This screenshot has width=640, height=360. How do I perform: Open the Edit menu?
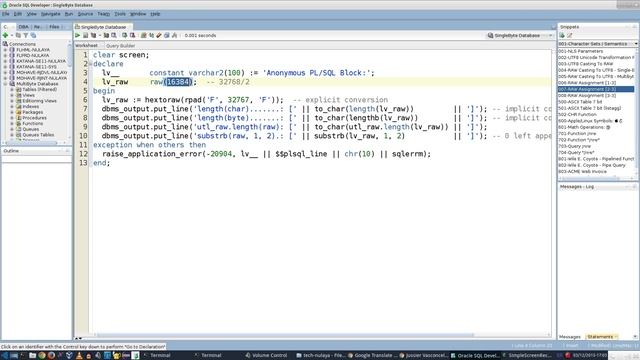[x=18, y=14]
